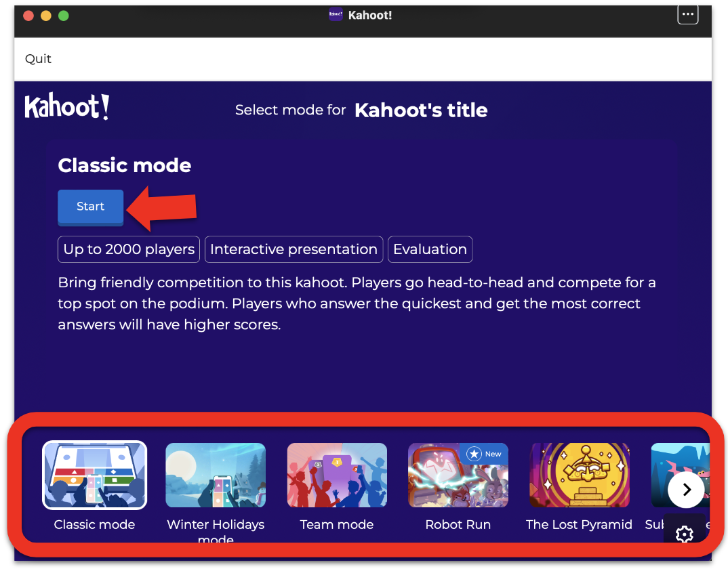Viewport: 728px width, 573px height.
Task: Click the Classic mode label under thumbnail
Action: pos(95,525)
